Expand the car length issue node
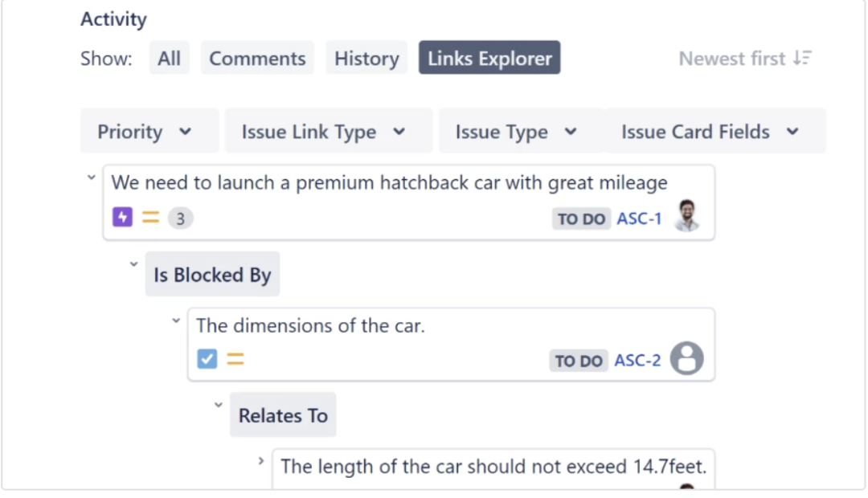868x498 pixels. click(x=260, y=461)
